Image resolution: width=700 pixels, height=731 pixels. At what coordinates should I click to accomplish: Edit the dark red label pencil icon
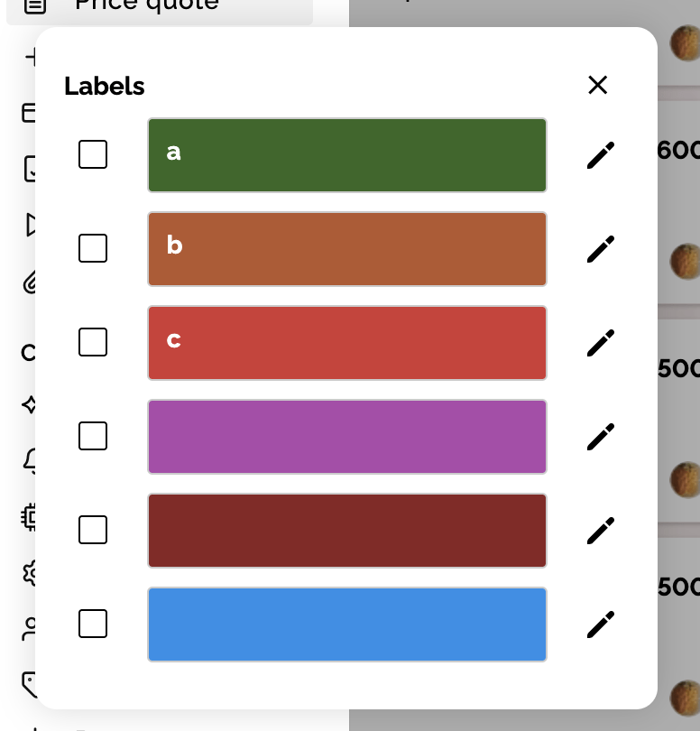tap(600, 531)
